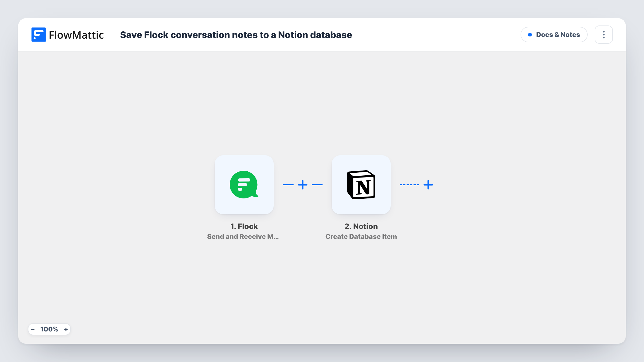Viewport: 644px width, 362px height.
Task: Click the workflow title text
Action: click(x=236, y=35)
